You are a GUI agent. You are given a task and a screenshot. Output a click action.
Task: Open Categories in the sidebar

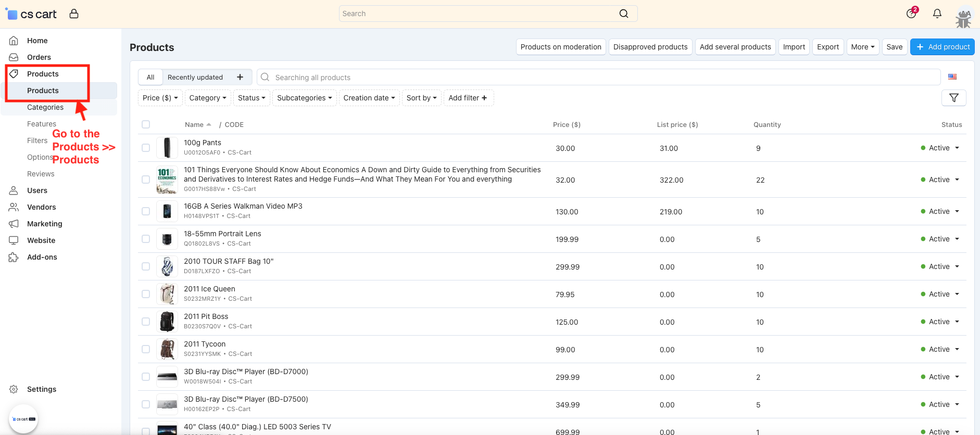pyautogui.click(x=45, y=107)
